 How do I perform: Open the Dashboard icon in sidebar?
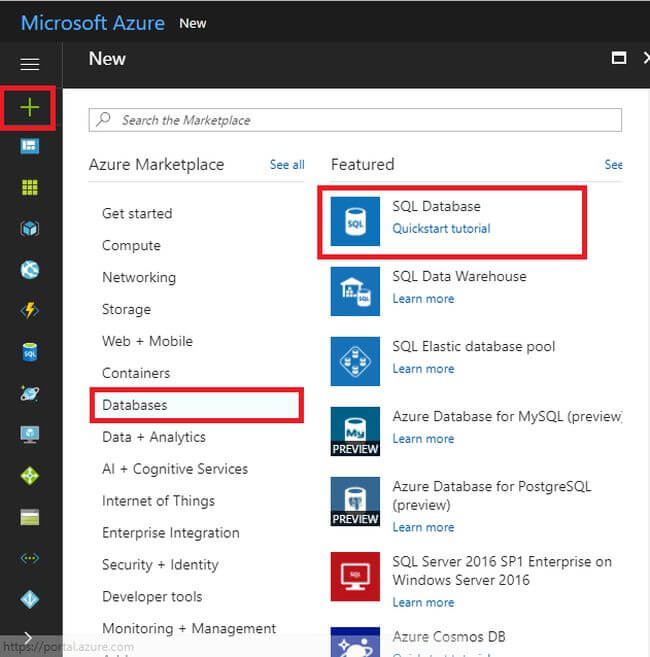coord(30,147)
